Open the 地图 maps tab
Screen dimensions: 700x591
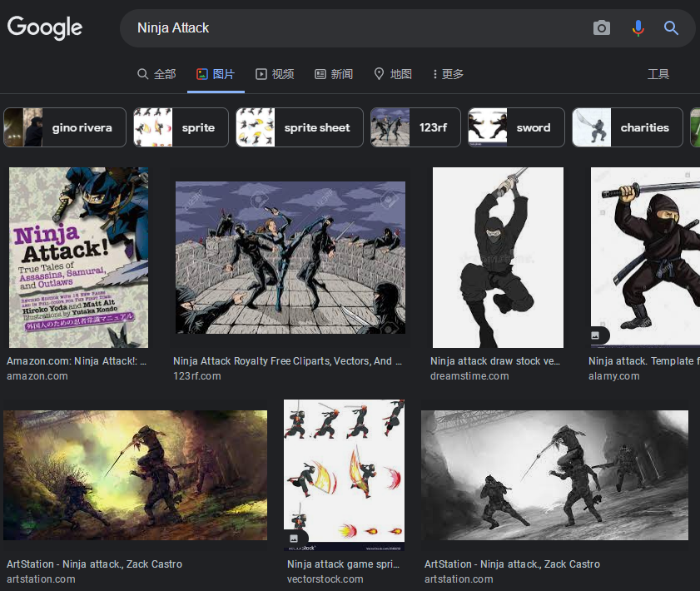tap(393, 74)
